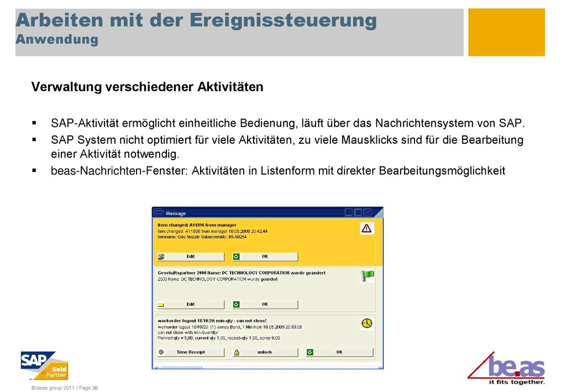Click the 'Message' window title text
This screenshot has width=566, height=392.
point(175,213)
